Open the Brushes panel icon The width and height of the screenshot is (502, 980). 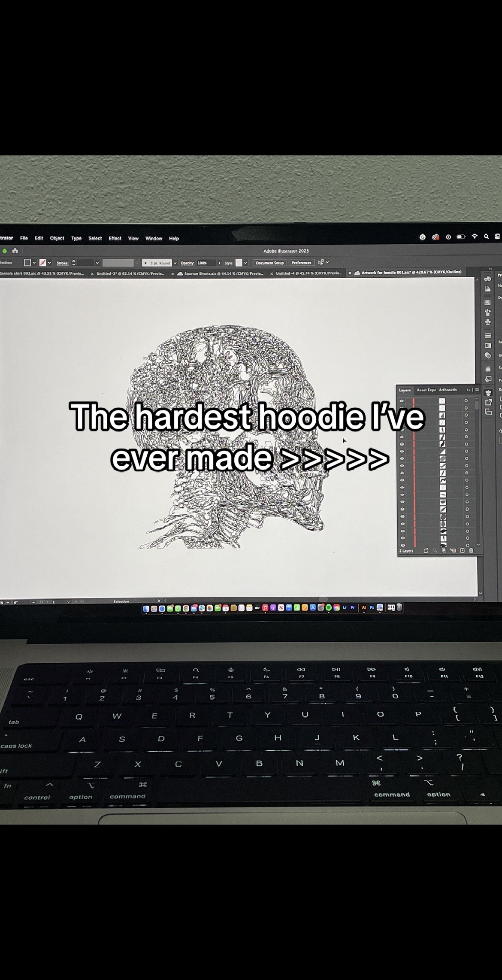pos(487,312)
